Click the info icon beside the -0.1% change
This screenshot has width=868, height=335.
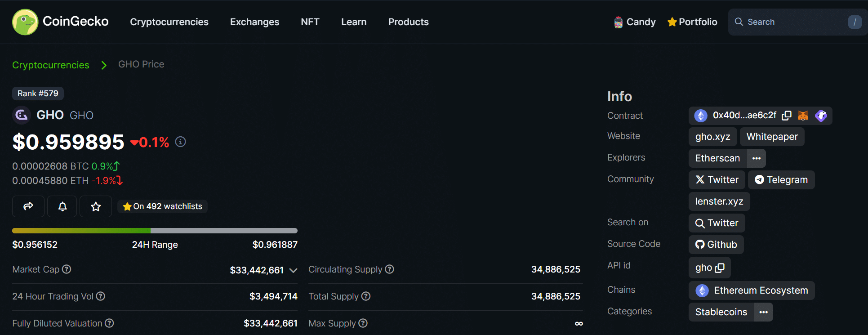(x=180, y=142)
